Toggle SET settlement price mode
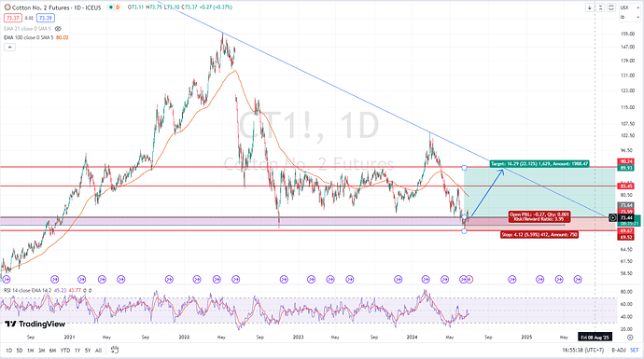The image size is (644, 359). 635,350
